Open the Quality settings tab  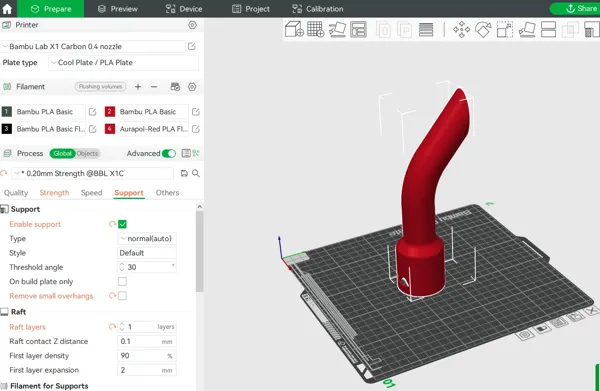click(16, 193)
